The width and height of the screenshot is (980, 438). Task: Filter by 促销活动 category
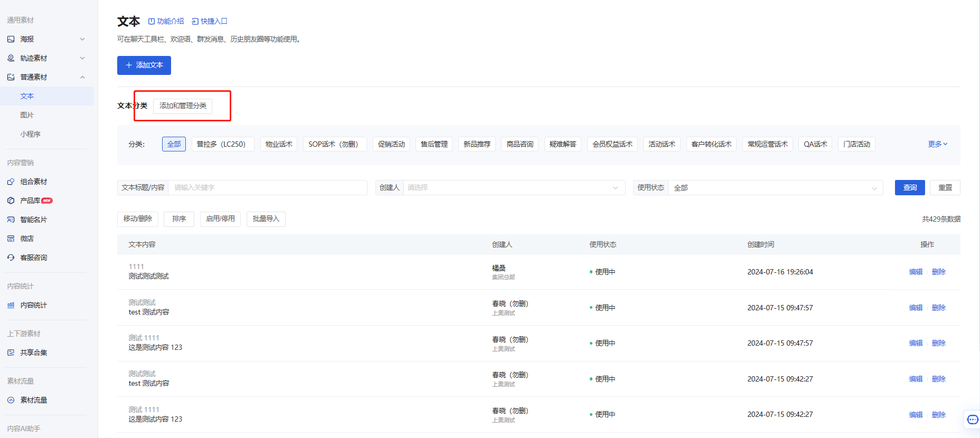point(391,144)
